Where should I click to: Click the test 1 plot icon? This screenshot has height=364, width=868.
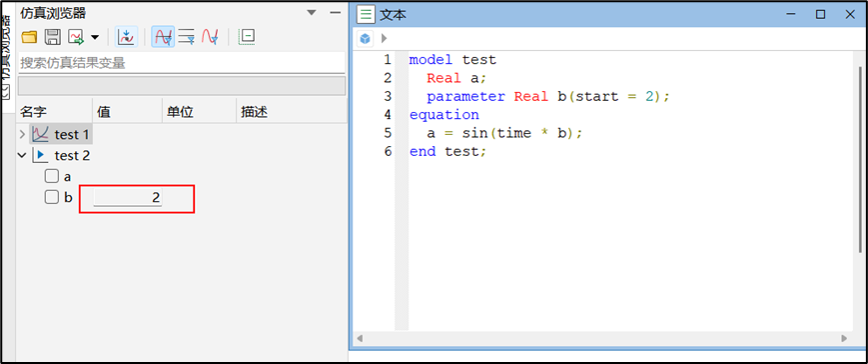click(40, 134)
